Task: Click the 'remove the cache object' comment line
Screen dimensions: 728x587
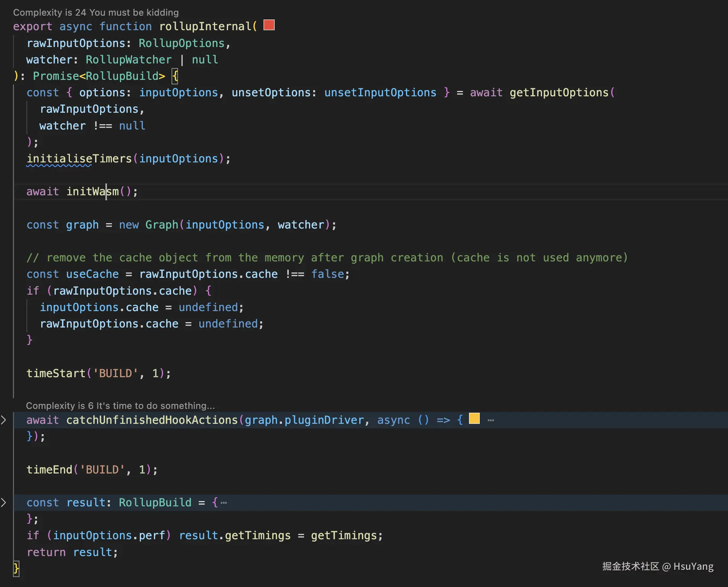Action: point(327,258)
